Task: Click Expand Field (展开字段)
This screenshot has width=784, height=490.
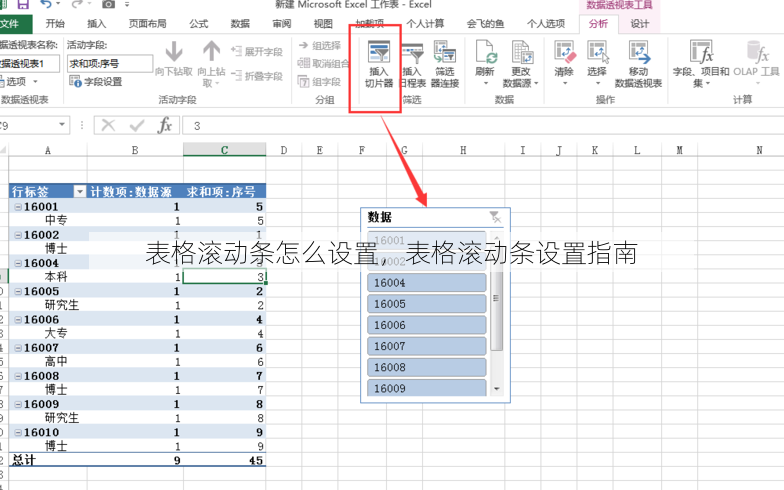Action: [257, 52]
